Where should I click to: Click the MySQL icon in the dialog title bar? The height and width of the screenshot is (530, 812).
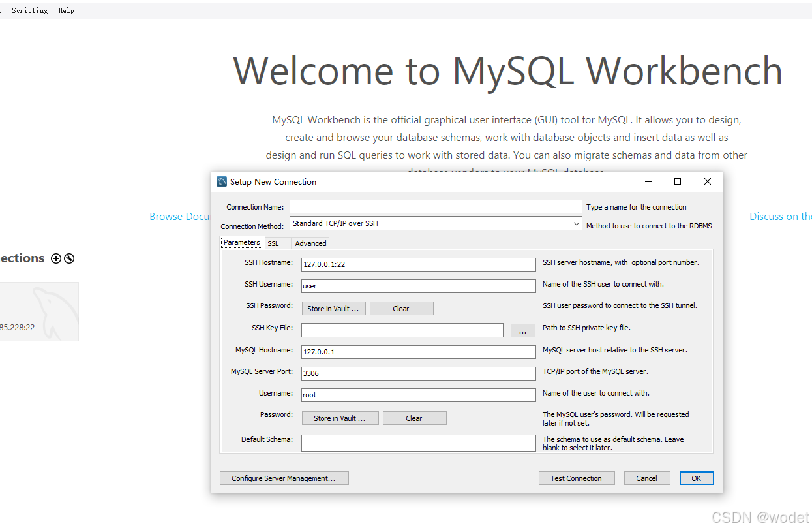(x=222, y=181)
